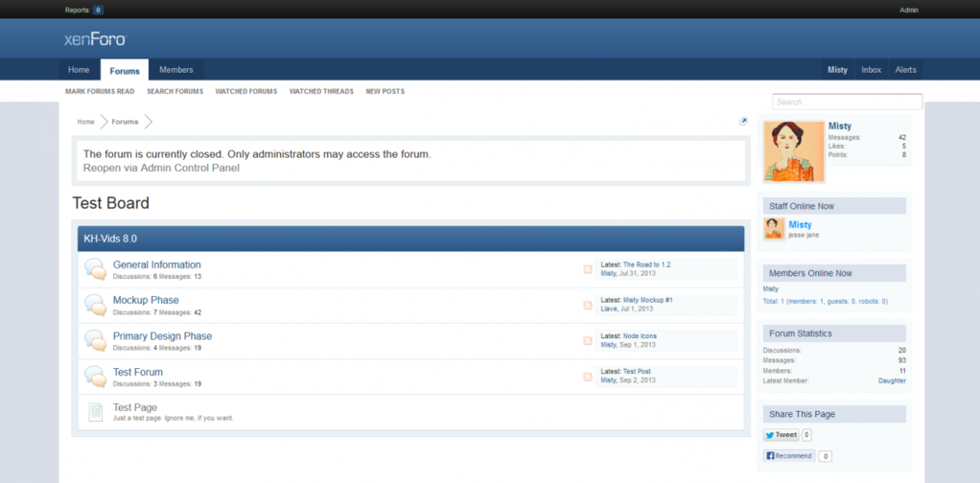The height and width of the screenshot is (483, 980).
Task: Open RSS feed for Test Forum
Action: [588, 377]
